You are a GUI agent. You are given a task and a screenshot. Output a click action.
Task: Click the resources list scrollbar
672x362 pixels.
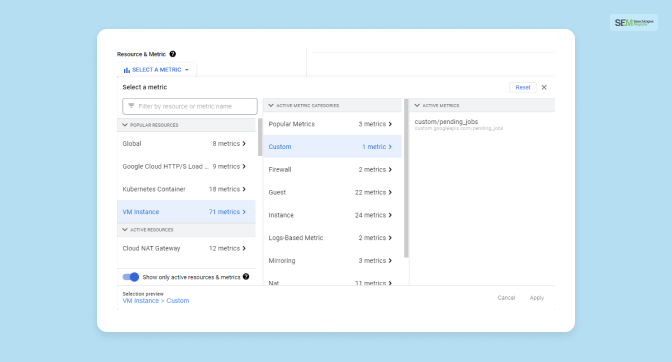pos(260,137)
